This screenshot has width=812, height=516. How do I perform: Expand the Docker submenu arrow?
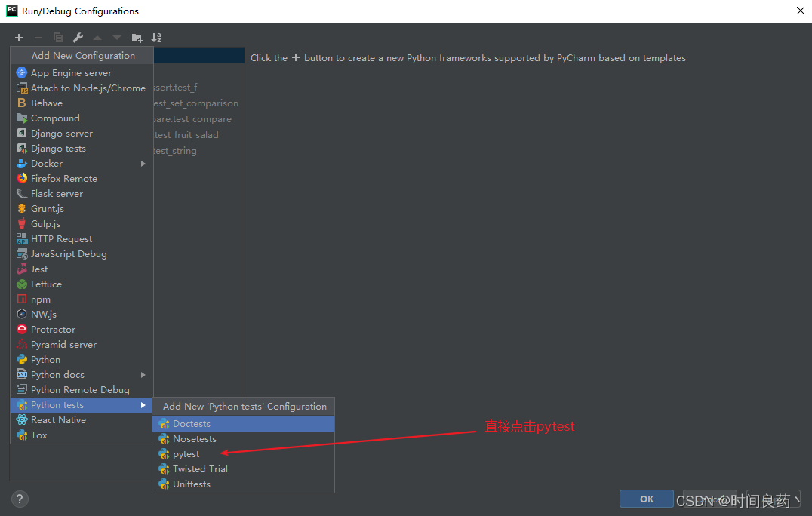pos(143,164)
